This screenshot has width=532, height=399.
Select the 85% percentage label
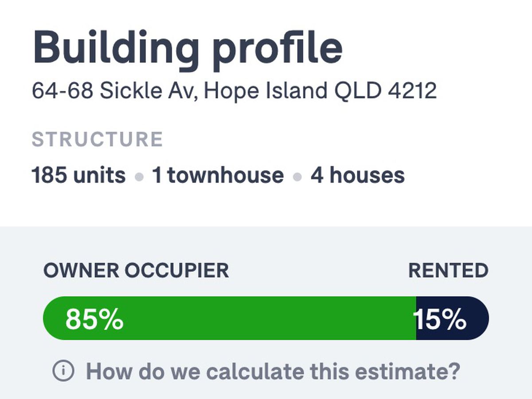94,319
